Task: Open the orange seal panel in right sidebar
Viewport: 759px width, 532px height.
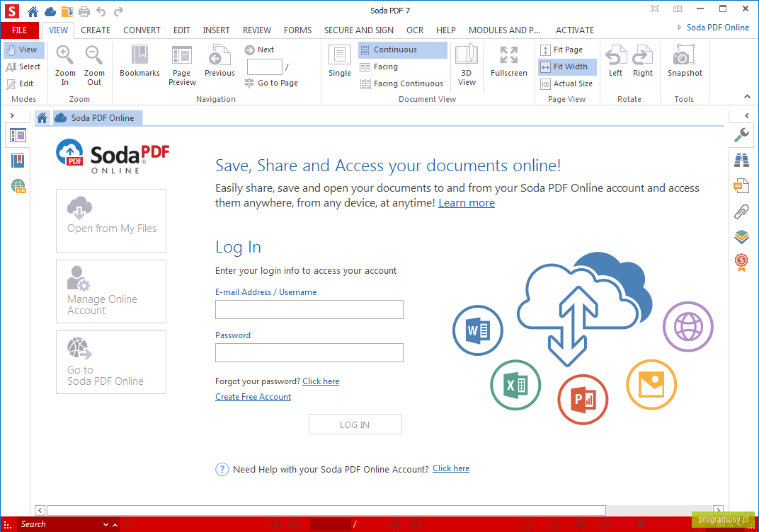Action: (x=741, y=262)
